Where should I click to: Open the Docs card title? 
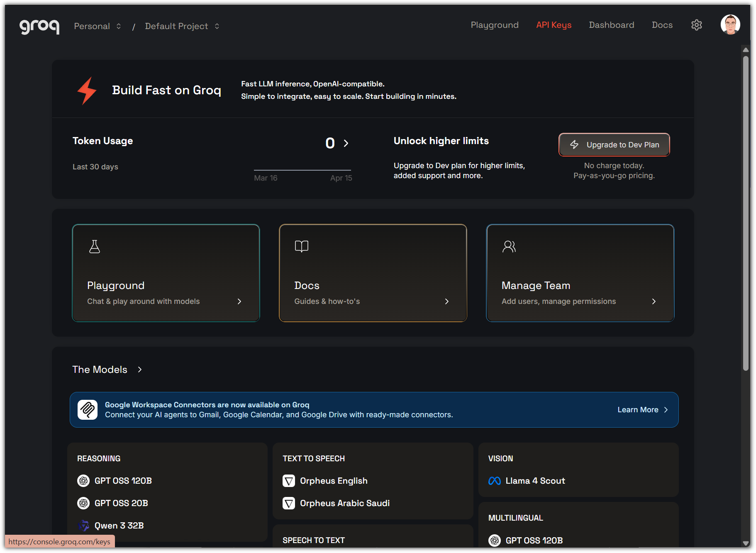[307, 286]
